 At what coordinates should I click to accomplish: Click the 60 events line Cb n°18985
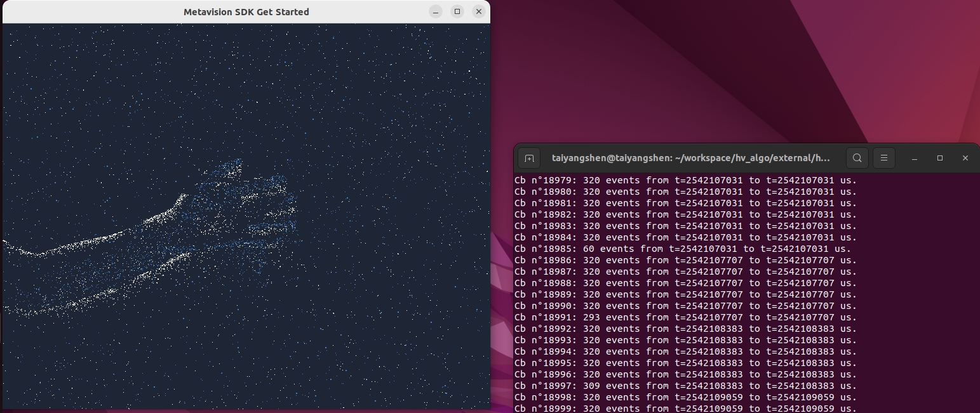pos(683,249)
